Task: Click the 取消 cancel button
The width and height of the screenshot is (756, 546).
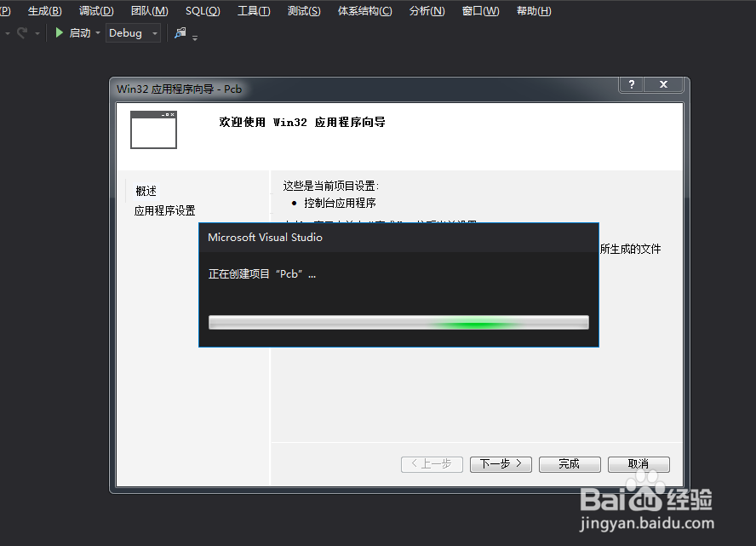Action: click(639, 464)
